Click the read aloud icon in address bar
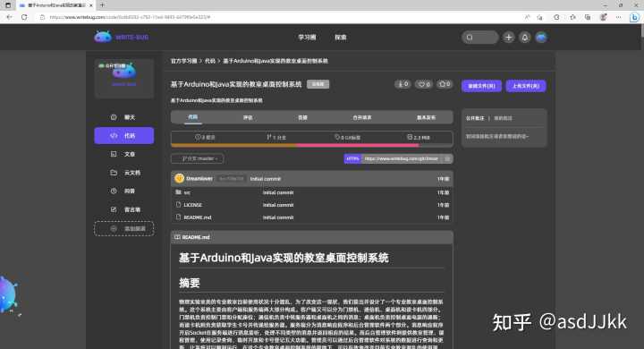This screenshot has height=349, width=644. pyautogui.click(x=527, y=17)
